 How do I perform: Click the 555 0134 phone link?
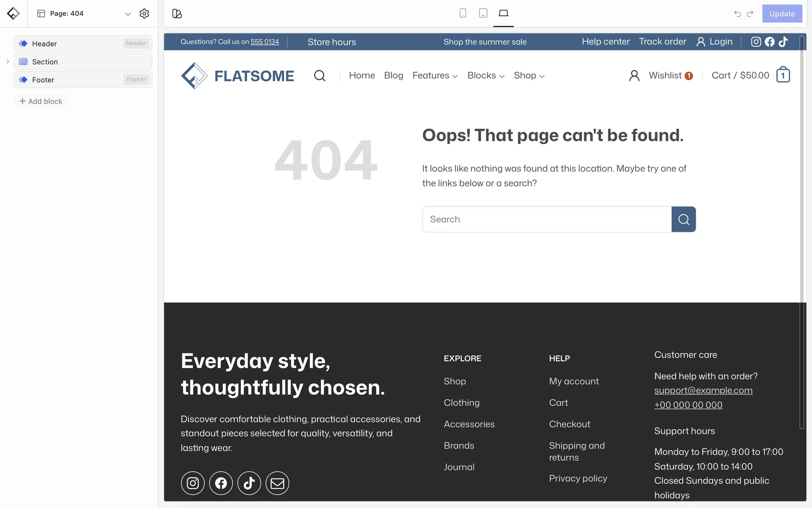[x=265, y=42]
